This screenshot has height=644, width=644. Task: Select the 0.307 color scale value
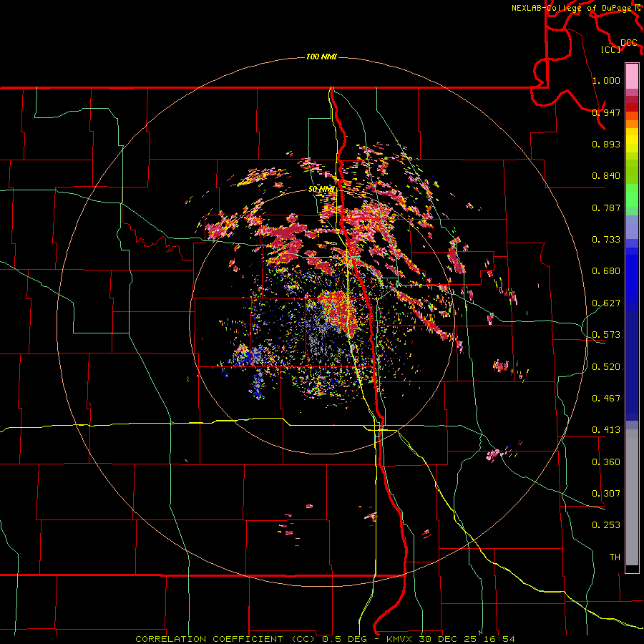[606, 494]
